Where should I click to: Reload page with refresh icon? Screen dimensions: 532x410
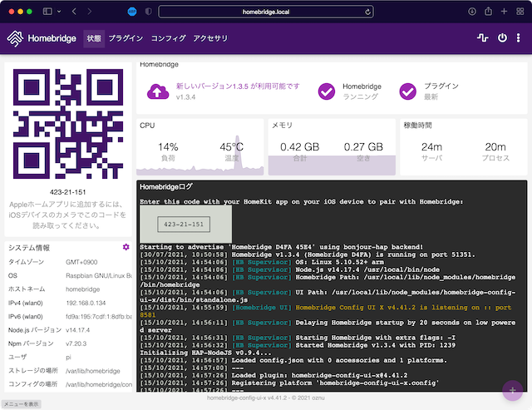click(x=367, y=12)
